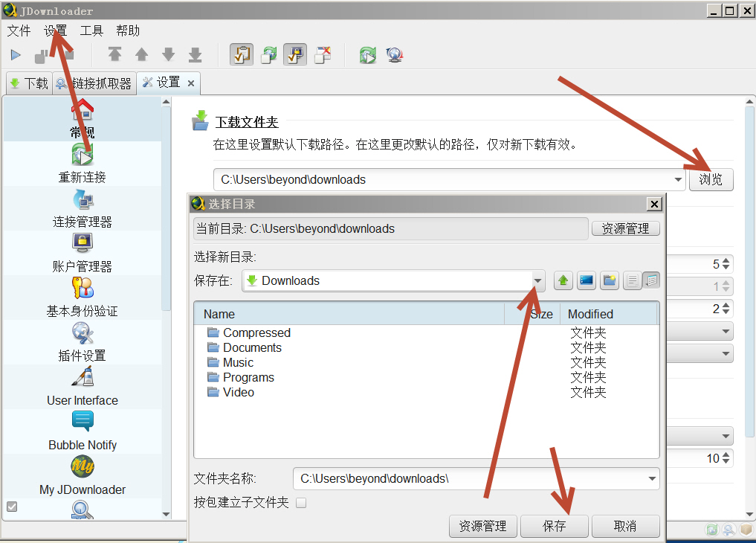Open the 文件 menu
This screenshot has height=543, width=756.
coord(19,30)
